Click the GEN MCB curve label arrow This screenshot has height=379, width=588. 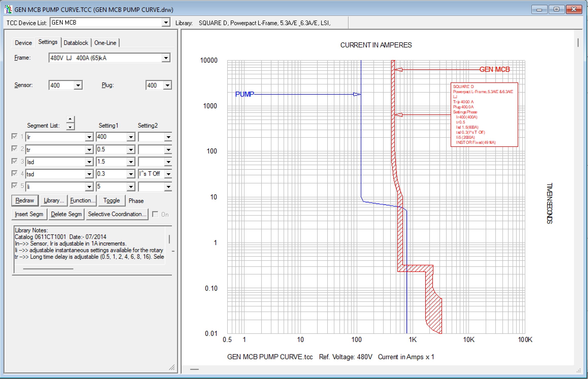(x=399, y=70)
